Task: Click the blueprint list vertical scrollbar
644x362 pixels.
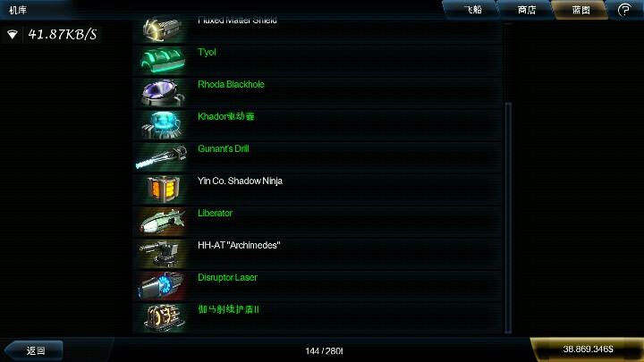Action: 508,217
